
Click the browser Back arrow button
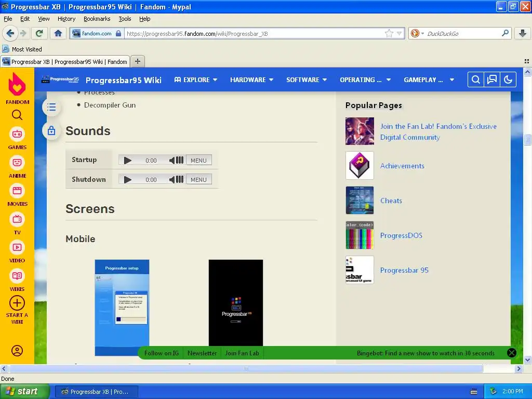(10, 33)
